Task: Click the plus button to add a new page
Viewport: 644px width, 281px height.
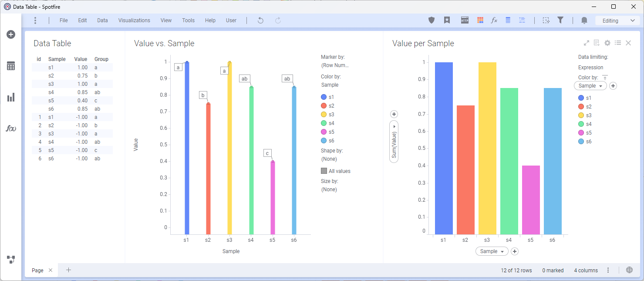Action: tap(68, 270)
